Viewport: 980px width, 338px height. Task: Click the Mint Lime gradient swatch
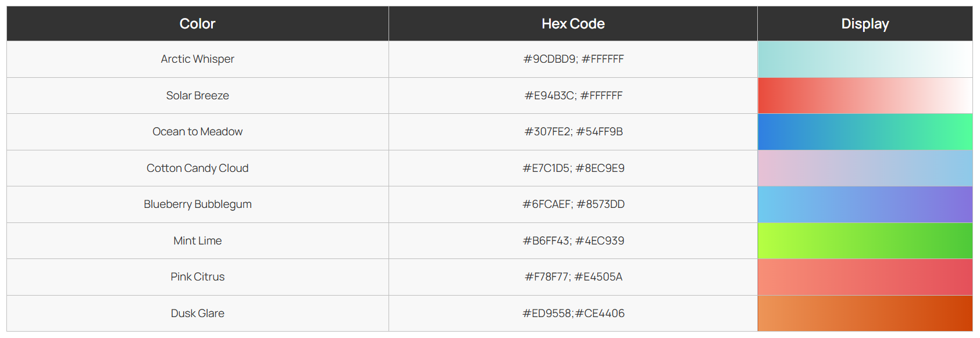tap(865, 240)
